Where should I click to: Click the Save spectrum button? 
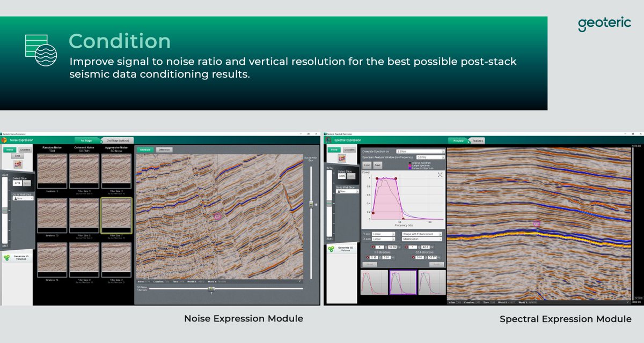[x=378, y=165]
